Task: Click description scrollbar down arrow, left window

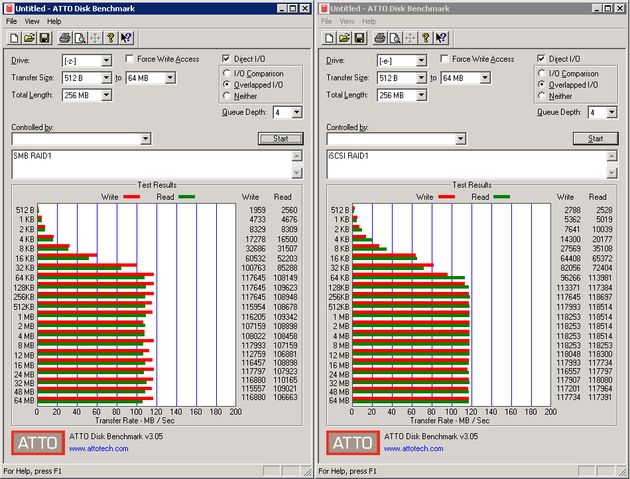Action: tap(297, 173)
